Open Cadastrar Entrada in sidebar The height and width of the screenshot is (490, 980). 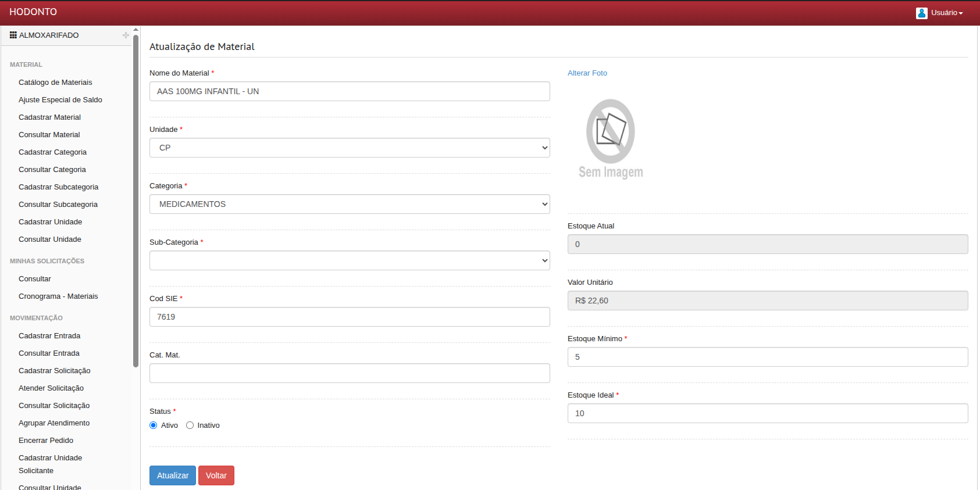pyautogui.click(x=49, y=336)
